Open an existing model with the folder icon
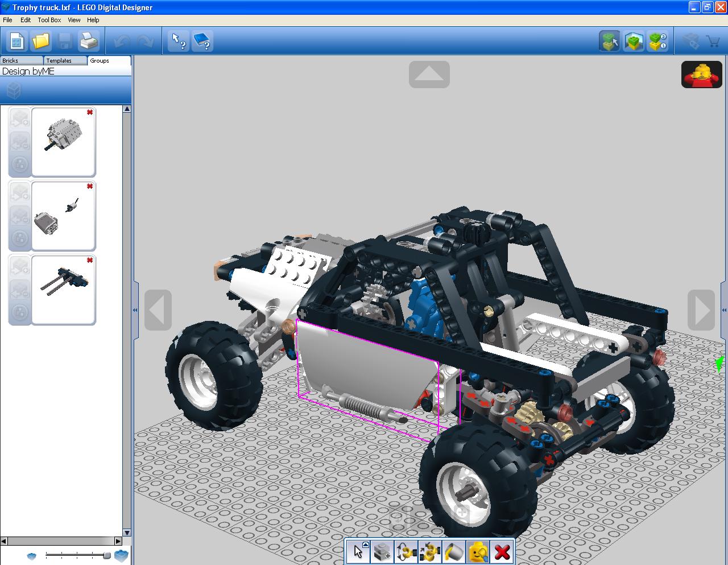This screenshot has width=728, height=565. click(x=41, y=41)
